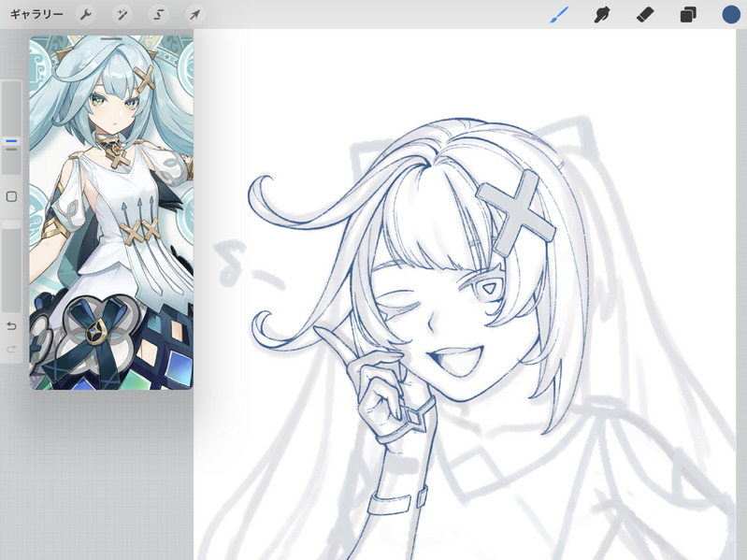Select the Paint brush tool
747x560 pixels.
pos(559,14)
